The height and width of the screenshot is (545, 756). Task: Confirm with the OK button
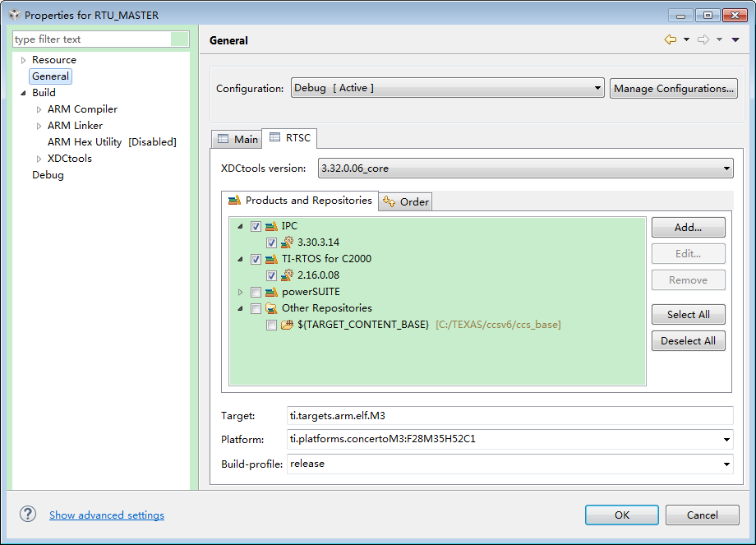click(621, 515)
